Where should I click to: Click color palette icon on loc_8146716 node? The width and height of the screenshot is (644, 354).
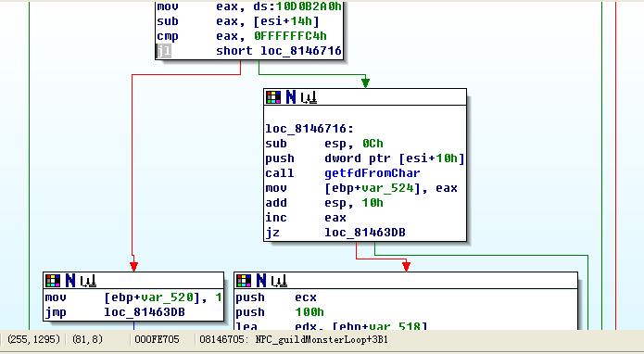(273, 97)
